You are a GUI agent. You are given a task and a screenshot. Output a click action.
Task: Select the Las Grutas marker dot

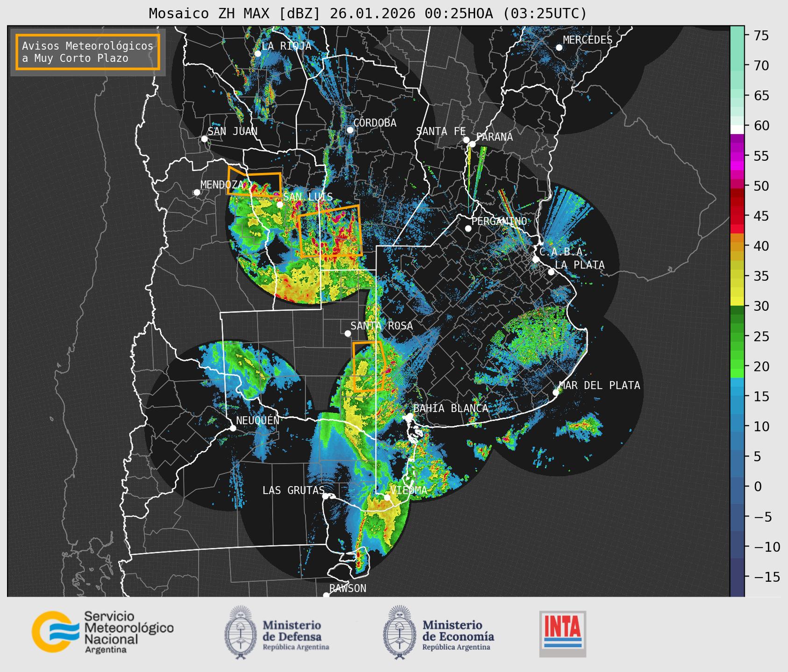pyautogui.click(x=326, y=496)
